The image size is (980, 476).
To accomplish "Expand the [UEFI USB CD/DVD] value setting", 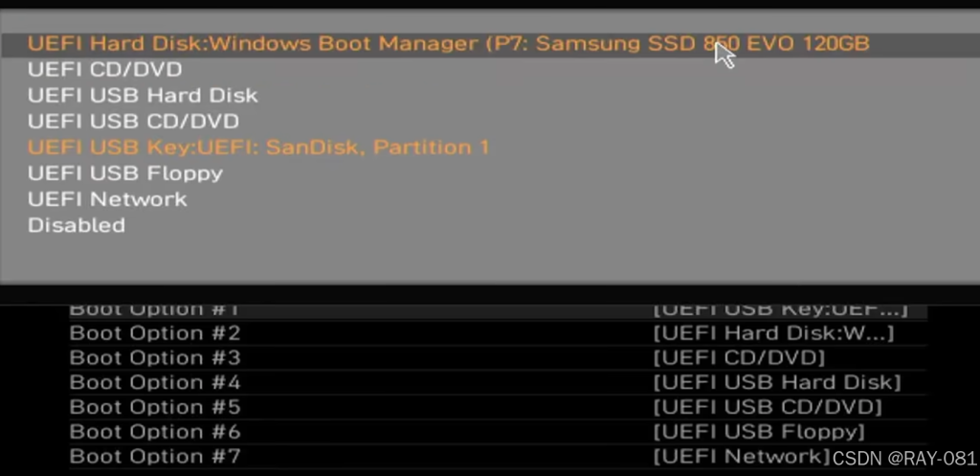I will pyautogui.click(x=768, y=407).
